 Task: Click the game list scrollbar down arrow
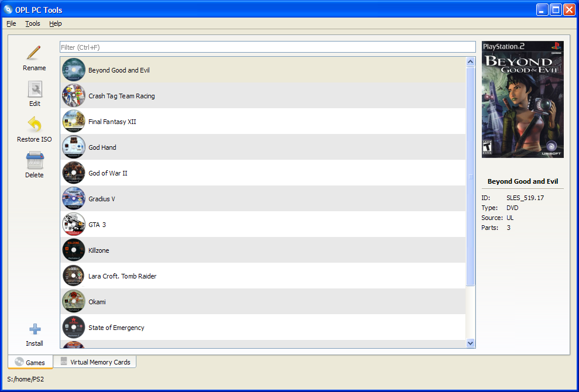coord(470,343)
